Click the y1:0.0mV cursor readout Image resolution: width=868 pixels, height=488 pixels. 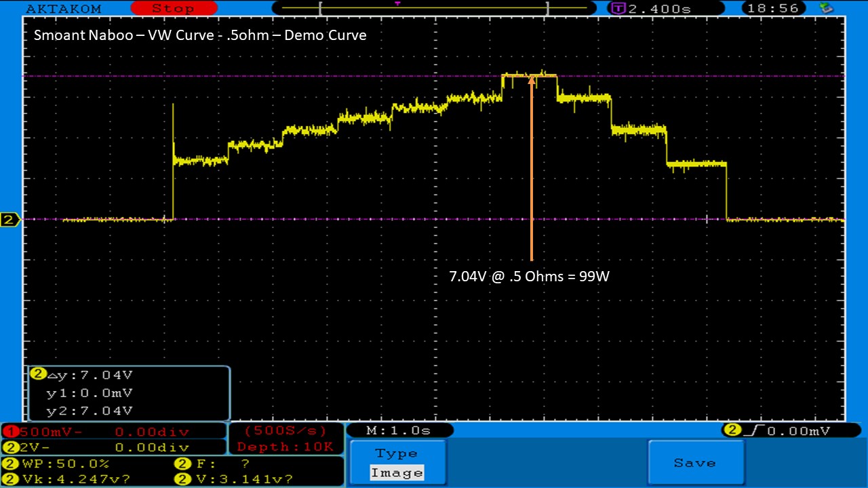[x=90, y=393]
